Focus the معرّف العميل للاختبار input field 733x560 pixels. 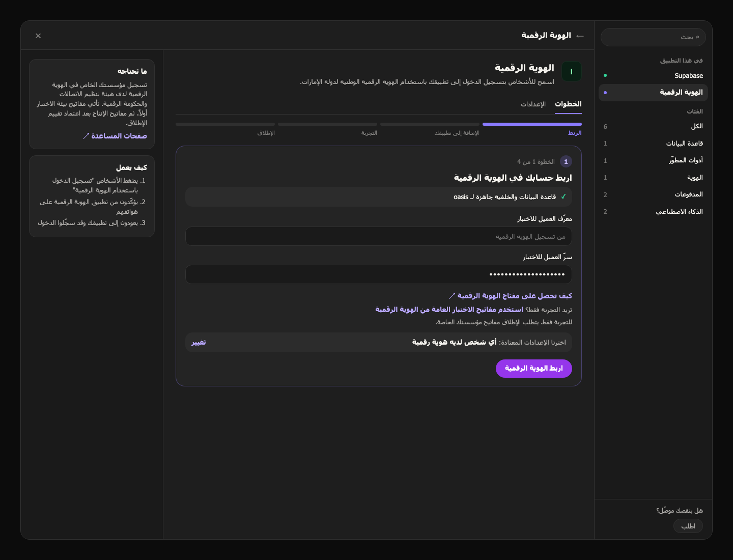coord(379,236)
